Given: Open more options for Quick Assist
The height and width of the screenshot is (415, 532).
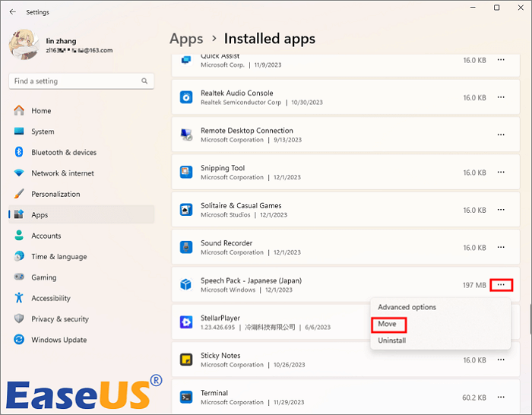Looking at the screenshot, I should pyautogui.click(x=501, y=60).
